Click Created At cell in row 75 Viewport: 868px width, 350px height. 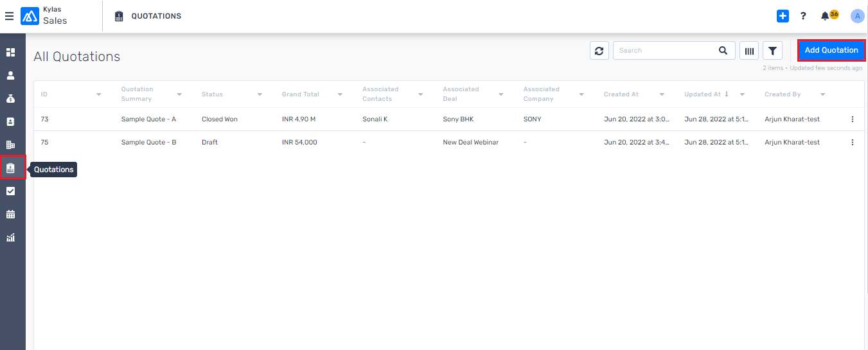(637, 142)
